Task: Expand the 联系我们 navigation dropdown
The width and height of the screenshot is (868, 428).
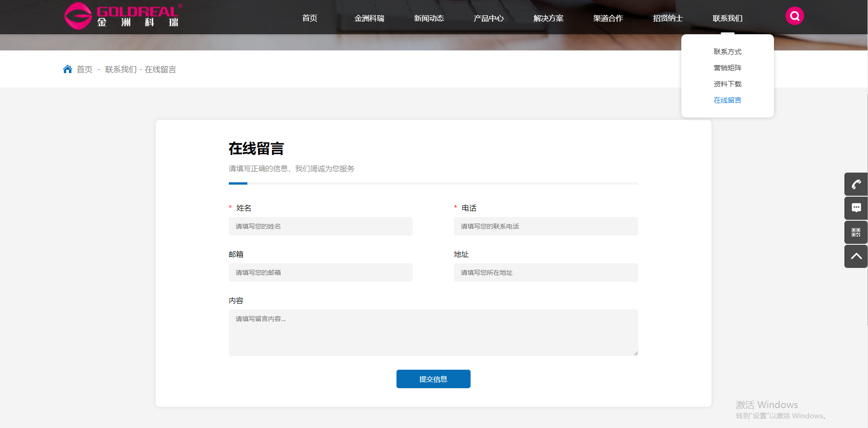Action: pyautogui.click(x=727, y=18)
